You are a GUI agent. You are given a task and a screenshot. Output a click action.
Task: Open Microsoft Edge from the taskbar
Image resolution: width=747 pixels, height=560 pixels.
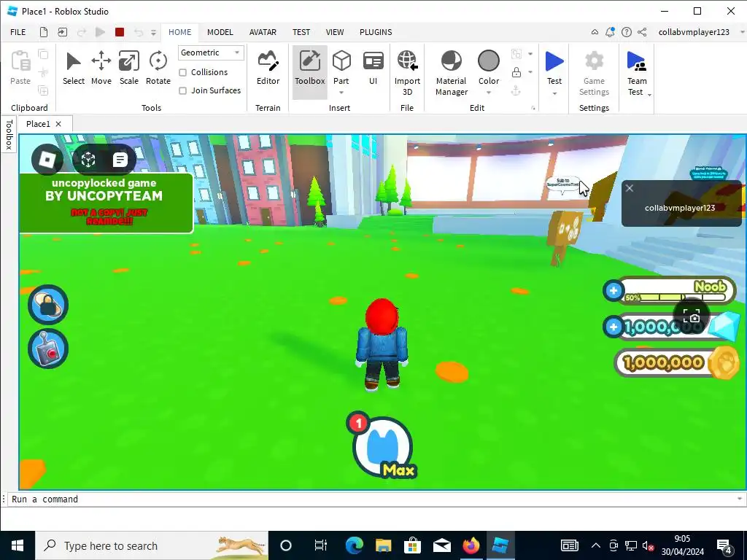pyautogui.click(x=355, y=545)
